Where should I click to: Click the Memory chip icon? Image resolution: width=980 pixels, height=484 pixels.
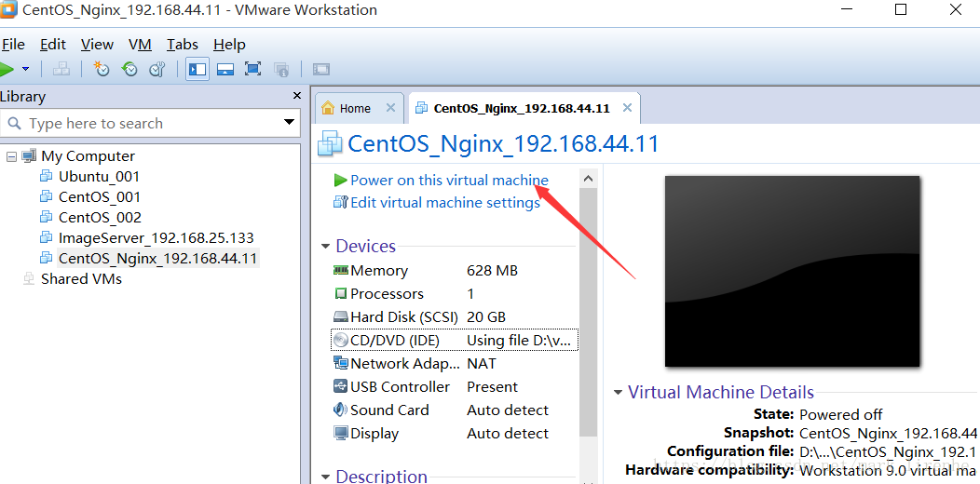point(341,271)
